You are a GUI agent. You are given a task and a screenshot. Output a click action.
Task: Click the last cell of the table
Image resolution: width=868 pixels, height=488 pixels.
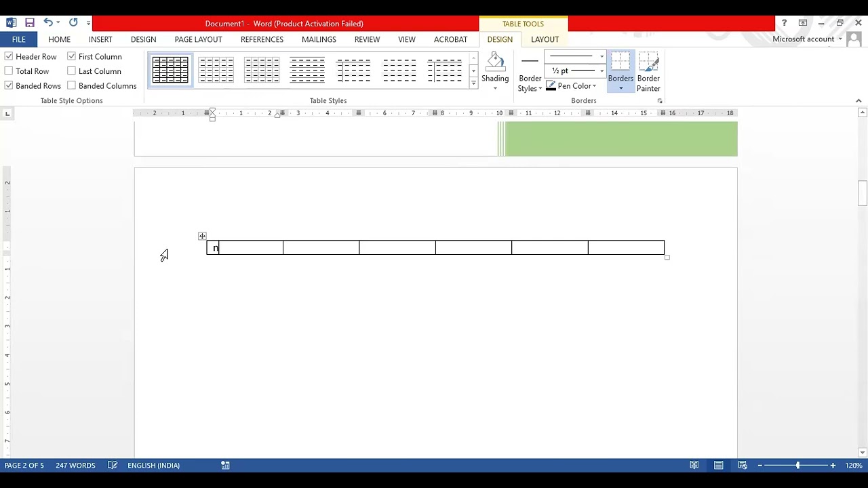(x=627, y=248)
